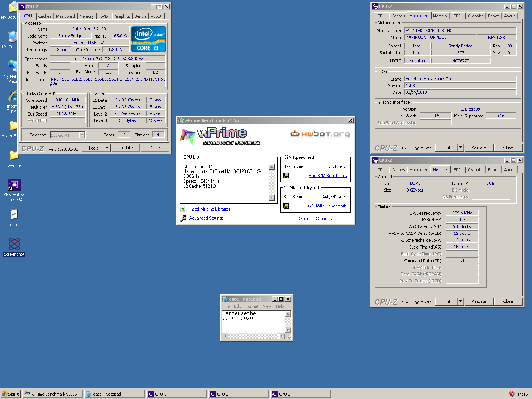Select the Screenshot desktop icon
The width and height of the screenshot is (532, 399).
click(14, 244)
